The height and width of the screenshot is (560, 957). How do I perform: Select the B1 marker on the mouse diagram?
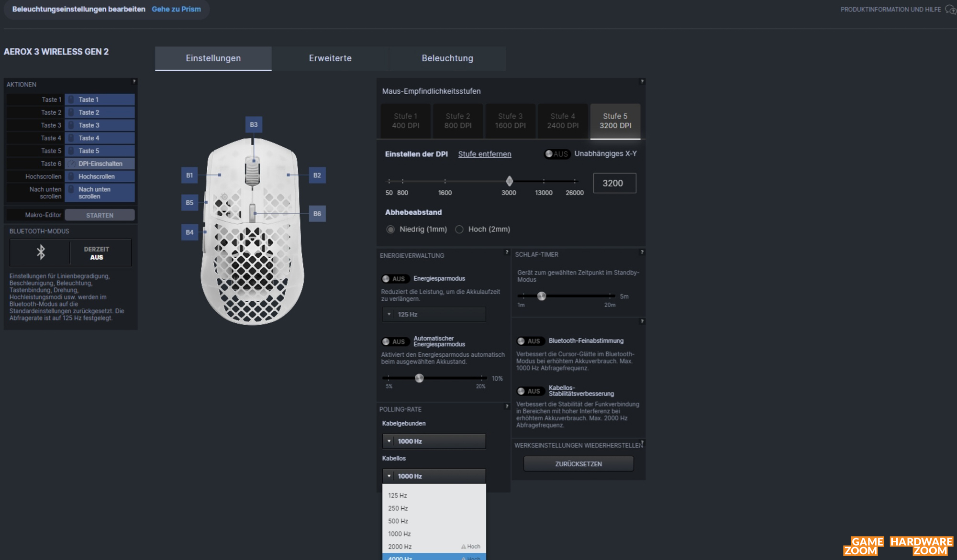189,176
